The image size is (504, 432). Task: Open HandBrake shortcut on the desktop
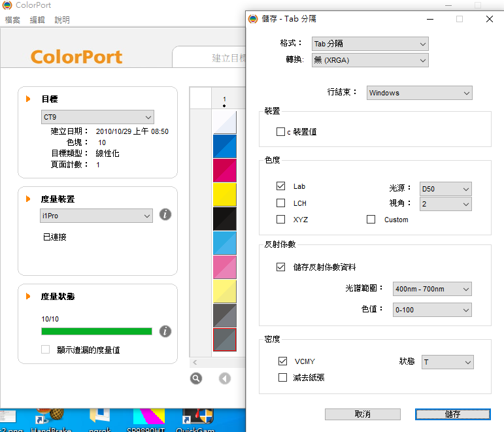click(50, 420)
